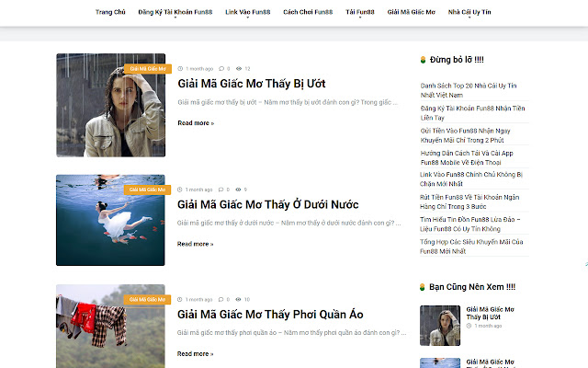Click clock icon in Phơi Quần Áo meta

pyautogui.click(x=180, y=300)
